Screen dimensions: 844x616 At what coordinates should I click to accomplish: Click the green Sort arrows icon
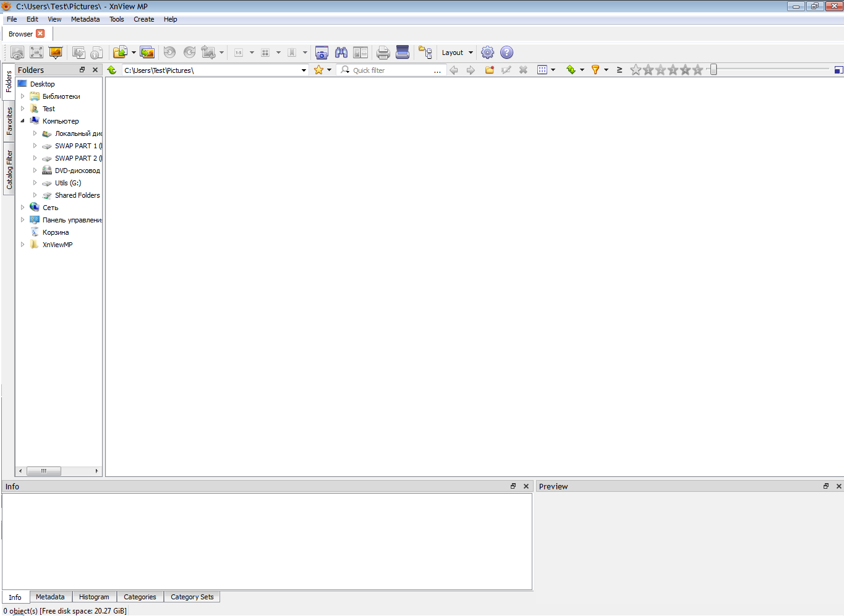(x=571, y=70)
